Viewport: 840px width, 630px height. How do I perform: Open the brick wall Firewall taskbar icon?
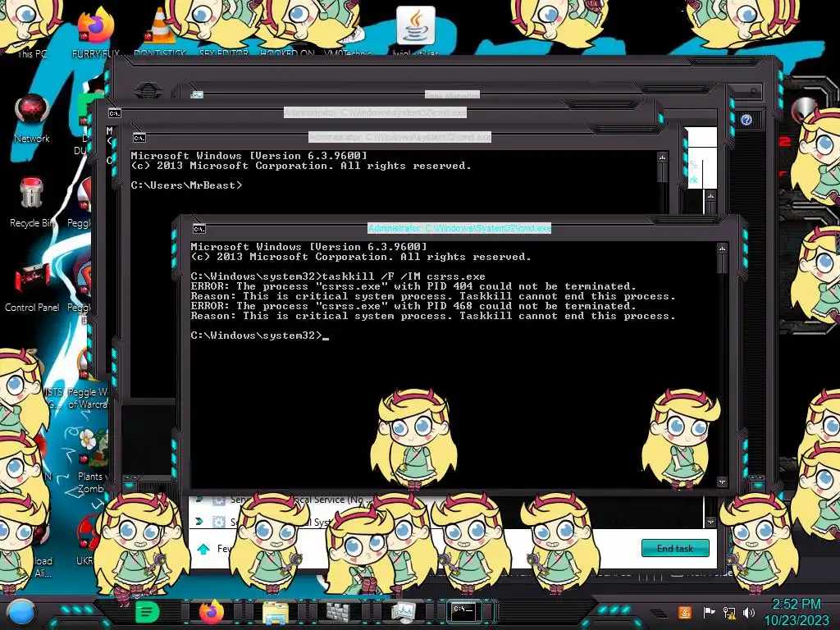339,612
